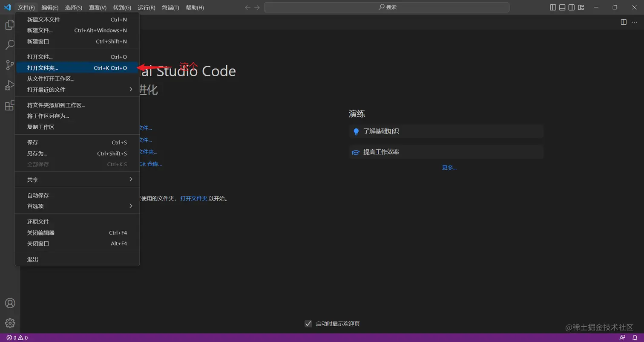The height and width of the screenshot is (342, 644).
Task: Open the 文件(F) menu
Action: tap(26, 7)
